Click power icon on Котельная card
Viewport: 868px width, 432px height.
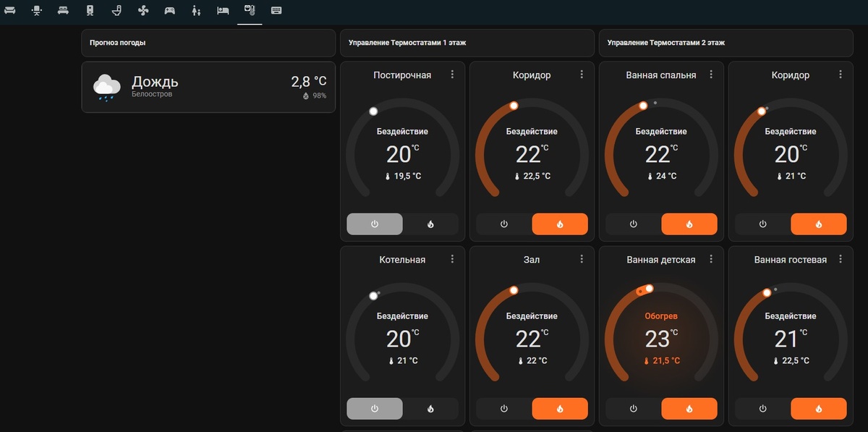[x=375, y=409]
